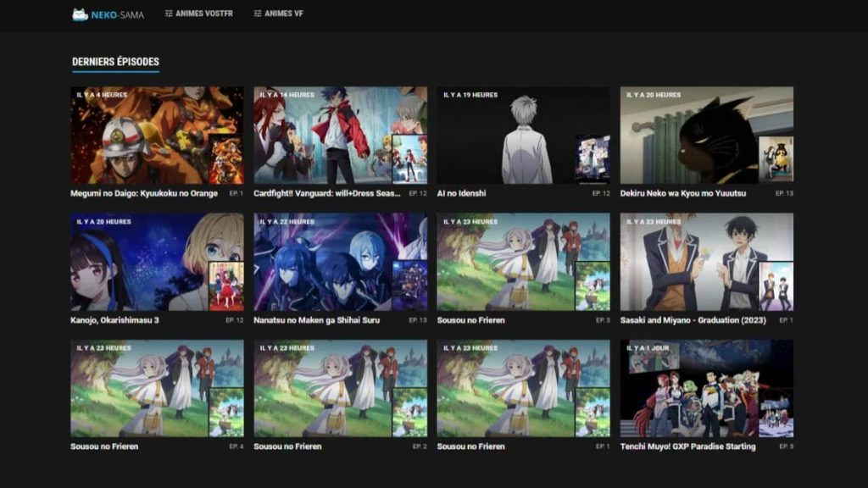Open the AI no Idenshi thumbnail

point(523,135)
